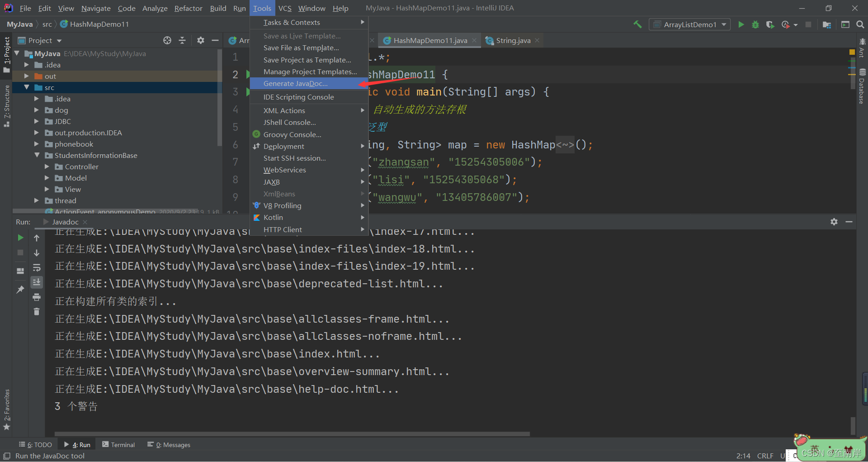This screenshot has width=868, height=462.
Task: Click the green Run button in toolbar
Action: [741, 24]
